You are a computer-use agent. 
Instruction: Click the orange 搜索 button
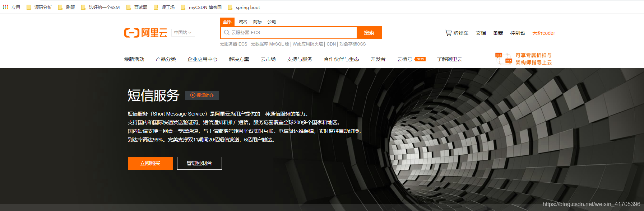[369, 33]
